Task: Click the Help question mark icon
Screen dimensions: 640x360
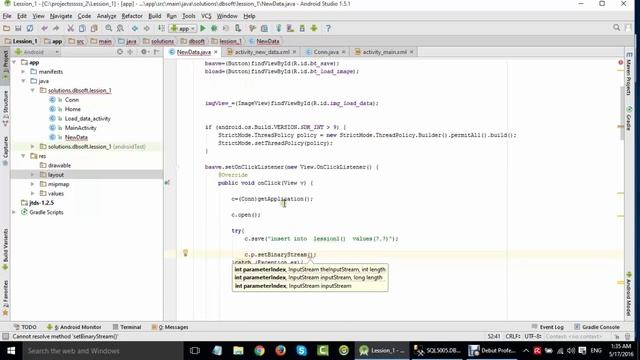Action: coord(328,28)
